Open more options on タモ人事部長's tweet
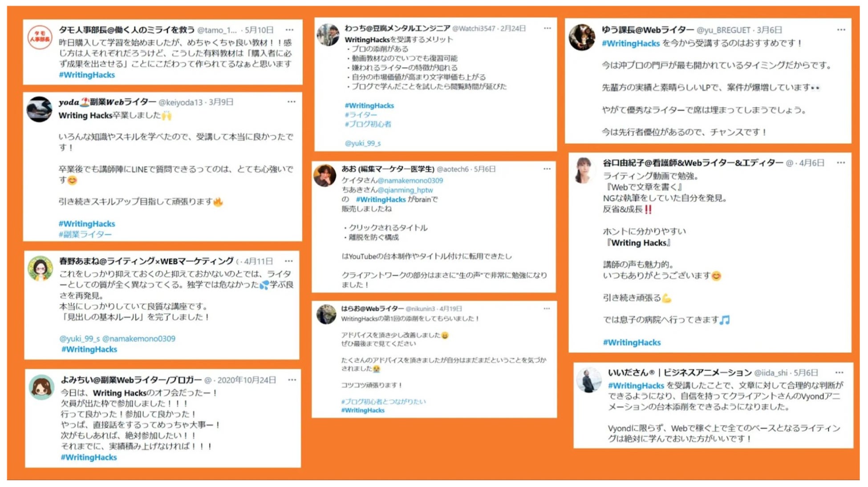This screenshot has height=487, width=868. [289, 30]
